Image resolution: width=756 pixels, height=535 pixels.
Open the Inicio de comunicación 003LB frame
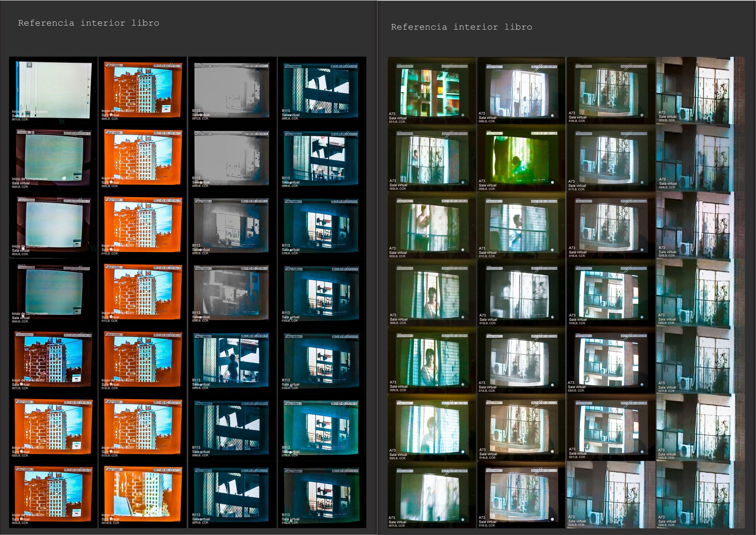pyautogui.click(x=53, y=226)
